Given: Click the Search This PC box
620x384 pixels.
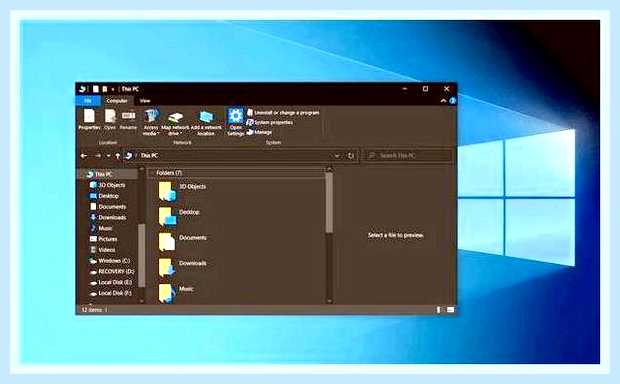Looking at the screenshot, I should [408, 156].
